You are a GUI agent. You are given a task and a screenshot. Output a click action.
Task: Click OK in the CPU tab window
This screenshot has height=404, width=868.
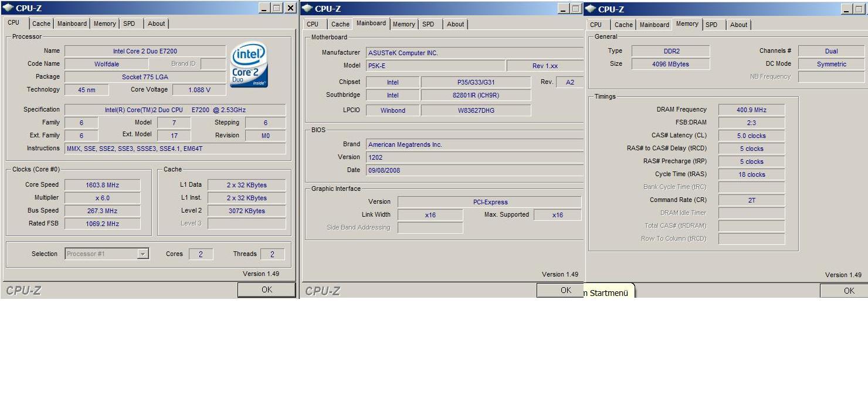click(267, 289)
